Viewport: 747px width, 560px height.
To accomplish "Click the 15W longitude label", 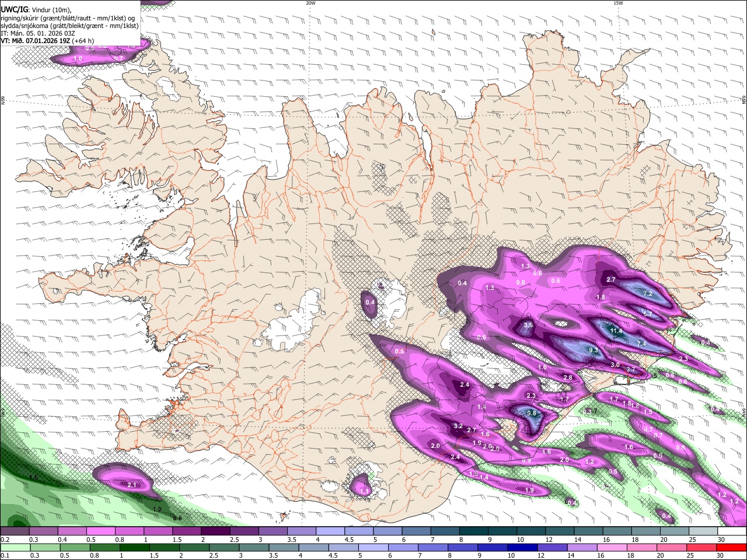I will 618,3.
